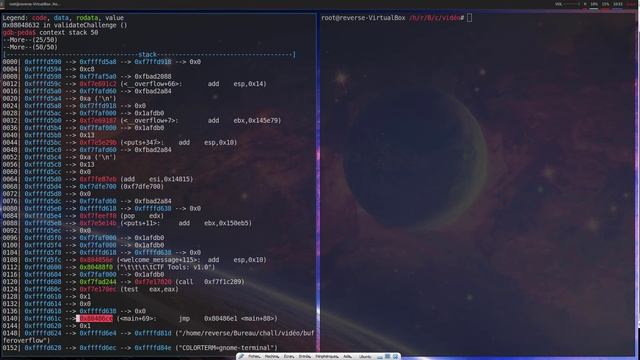Select the root@reverse-VirtualBox window title in top bar
The image size is (640, 360).
pos(34,4)
